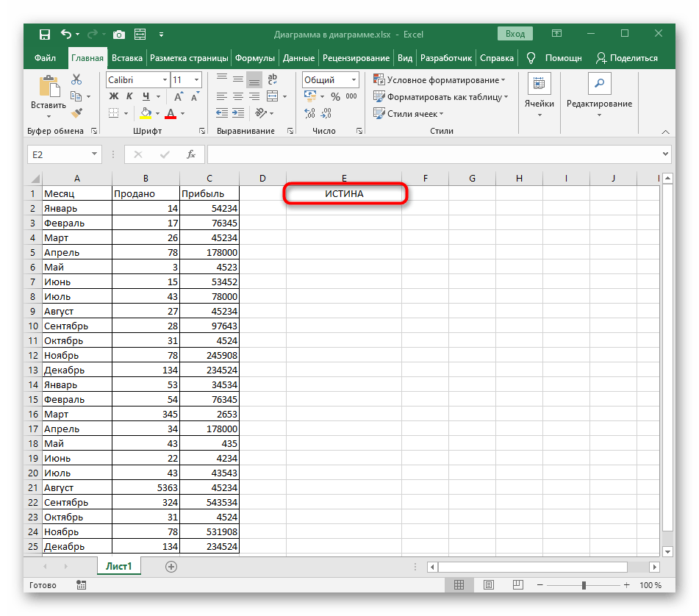Toggle align text left
This screenshot has width=699, height=616.
(x=221, y=96)
